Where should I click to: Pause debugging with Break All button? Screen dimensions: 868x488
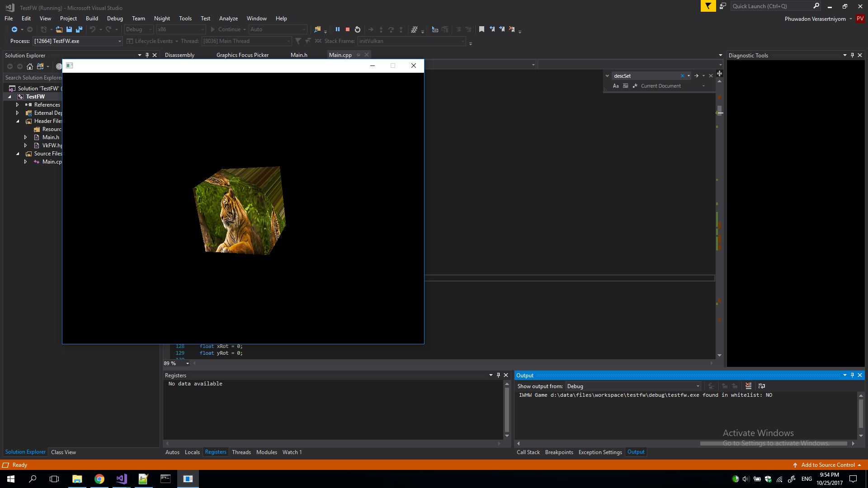point(337,29)
